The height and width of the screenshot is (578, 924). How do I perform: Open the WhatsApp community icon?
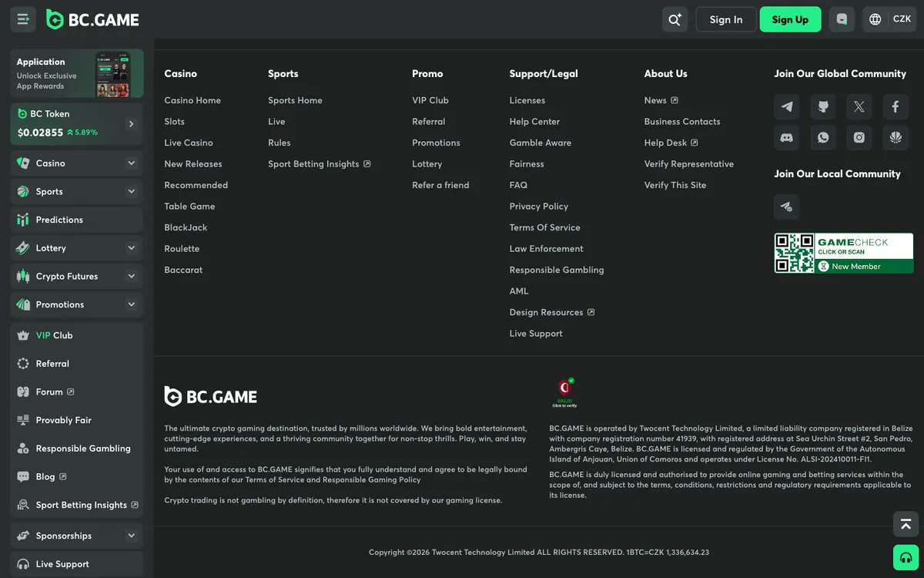tap(823, 138)
